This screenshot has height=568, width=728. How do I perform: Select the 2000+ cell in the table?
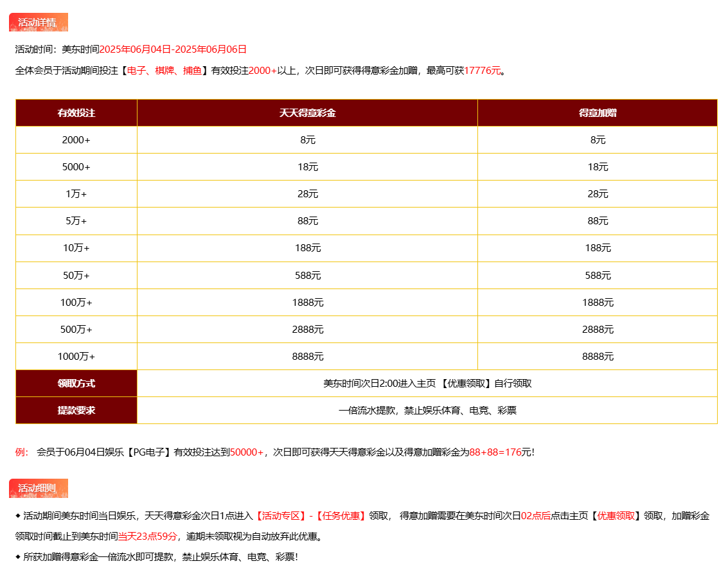click(76, 140)
